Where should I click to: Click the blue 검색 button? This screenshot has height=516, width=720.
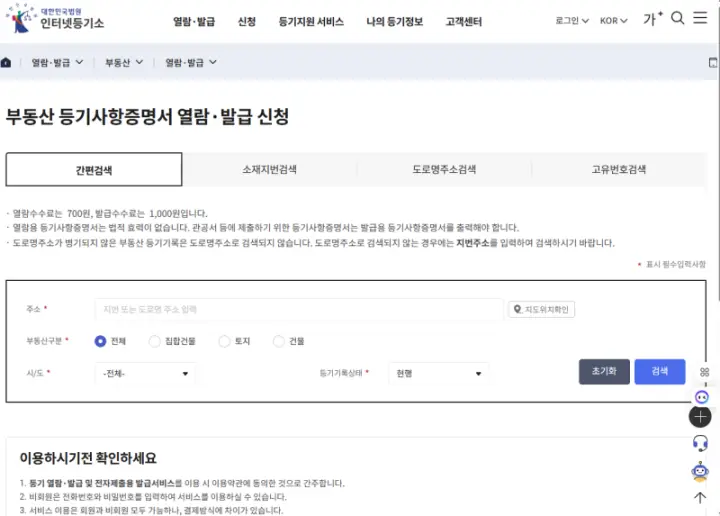coord(660,371)
